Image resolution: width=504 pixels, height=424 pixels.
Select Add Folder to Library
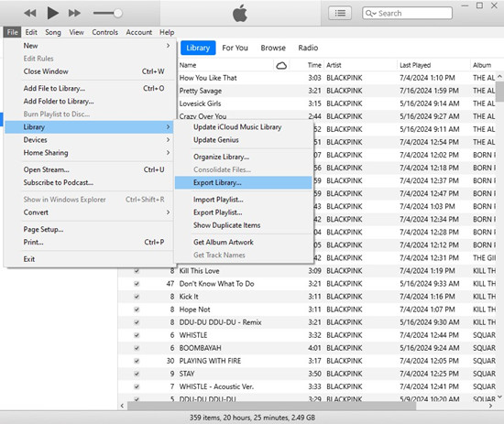point(90,101)
